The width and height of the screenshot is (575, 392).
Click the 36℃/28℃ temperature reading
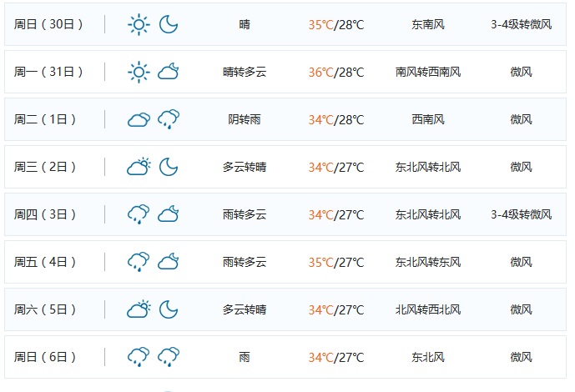coord(336,72)
